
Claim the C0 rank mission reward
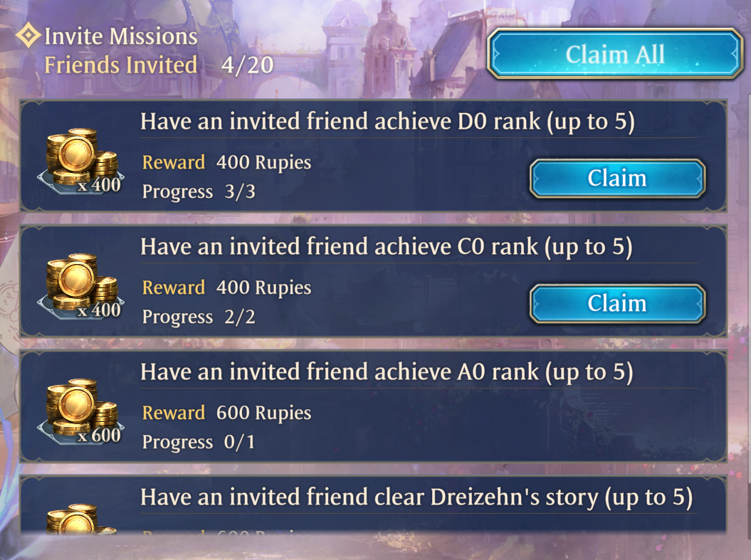617,304
